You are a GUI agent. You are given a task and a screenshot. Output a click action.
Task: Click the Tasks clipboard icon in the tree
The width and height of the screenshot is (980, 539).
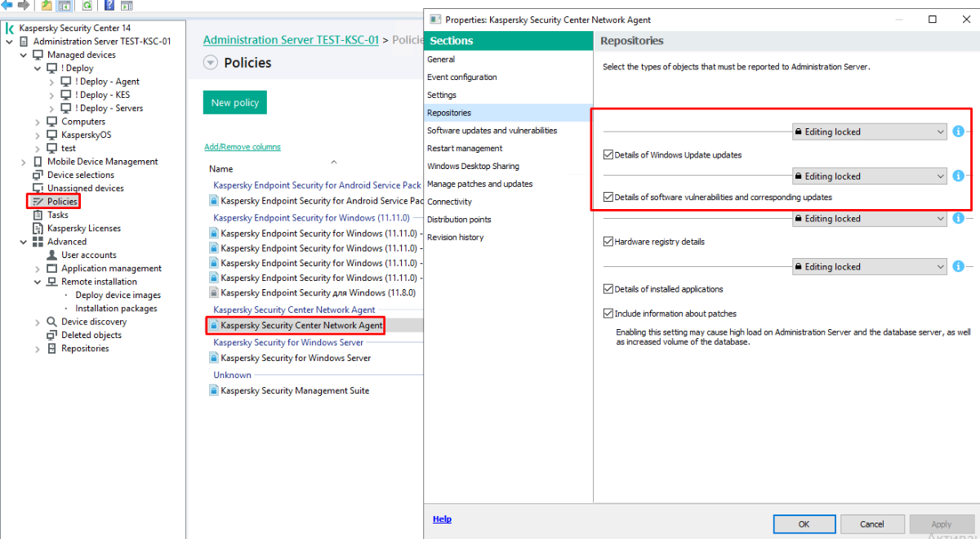tap(38, 215)
